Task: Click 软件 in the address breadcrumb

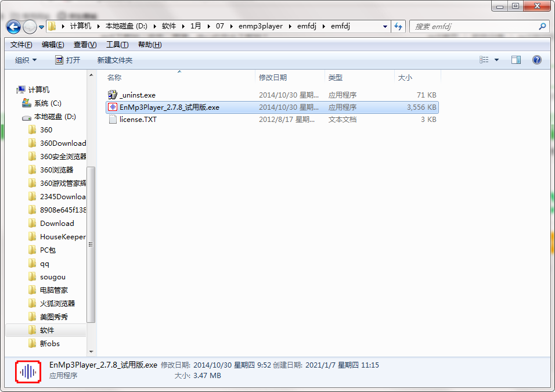Action: tap(169, 26)
